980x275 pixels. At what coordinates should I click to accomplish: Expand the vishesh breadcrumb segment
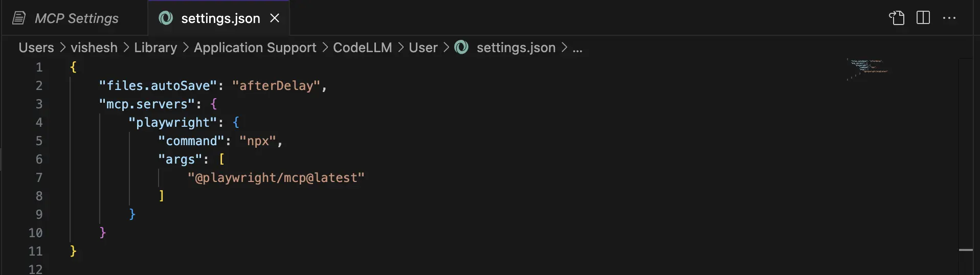point(94,48)
